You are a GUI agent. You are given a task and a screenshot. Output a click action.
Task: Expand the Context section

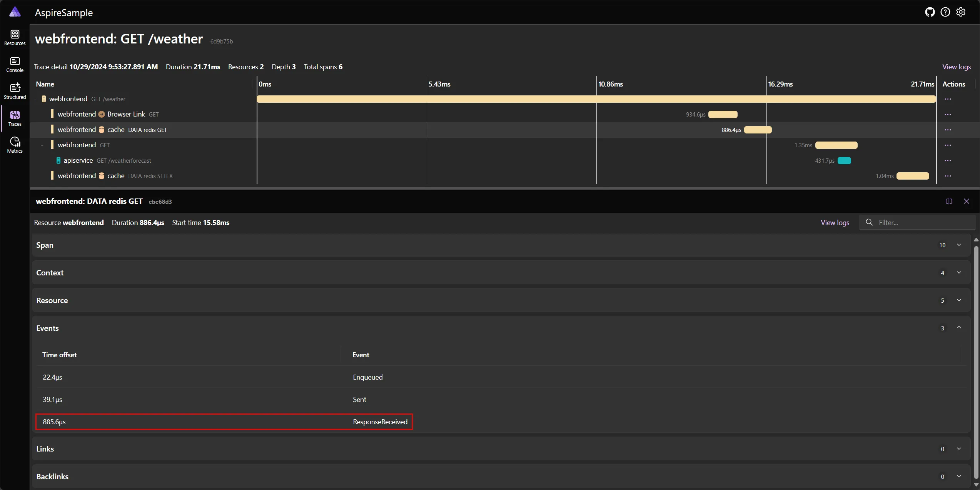pyautogui.click(x=959, y=273)
